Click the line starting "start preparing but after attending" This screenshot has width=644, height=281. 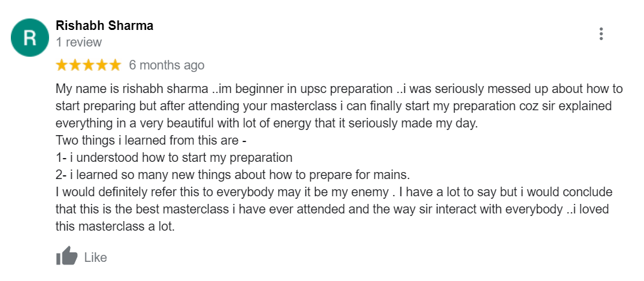(x=334, y=106)
